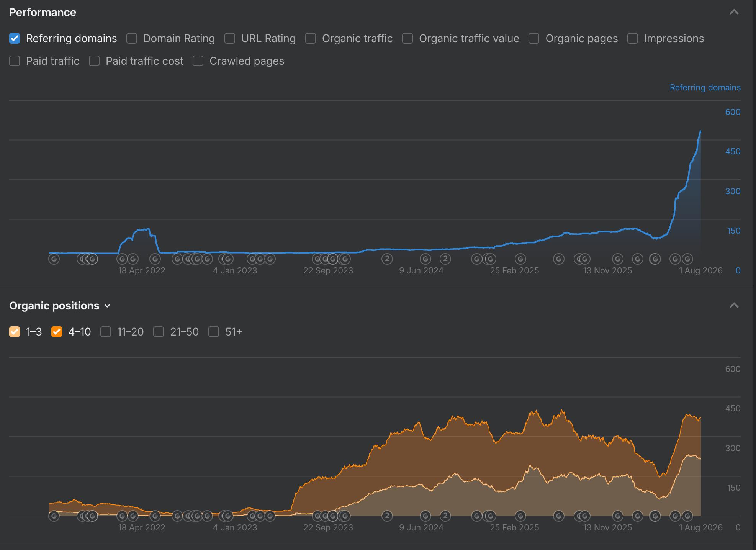Click the '2' updates marker after 22 Sep 2023 in Organic positions chart
The image size is (756, 550).
point(387,516)
